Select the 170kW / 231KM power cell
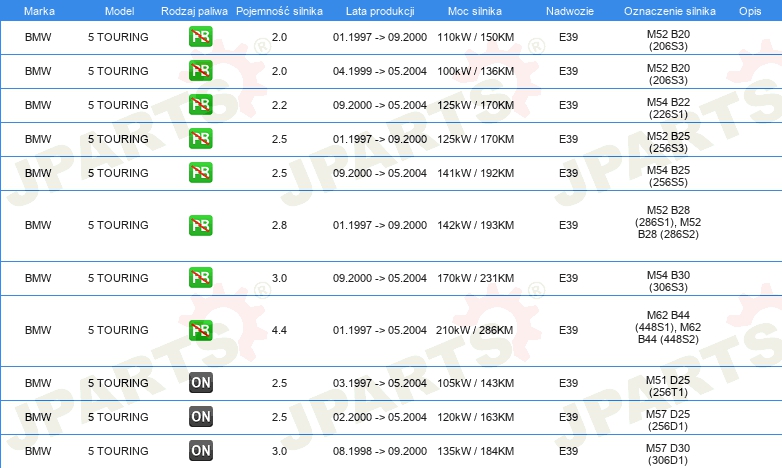782x468 pixels. tap(475, 278)
